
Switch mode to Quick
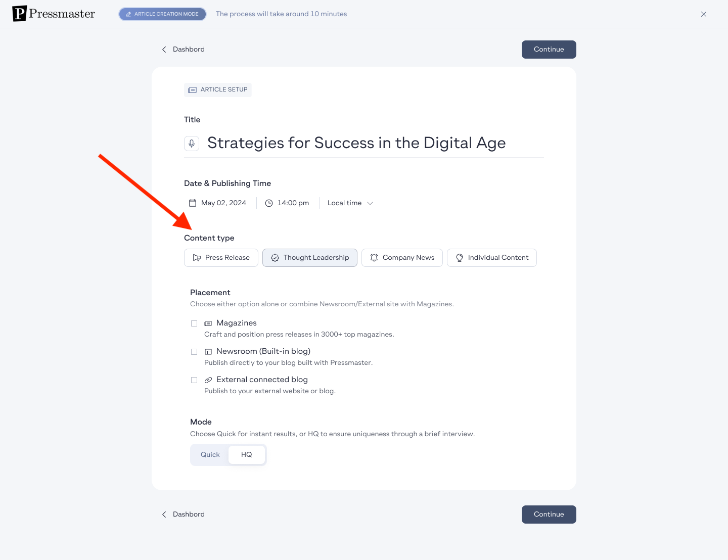point(210,455)
